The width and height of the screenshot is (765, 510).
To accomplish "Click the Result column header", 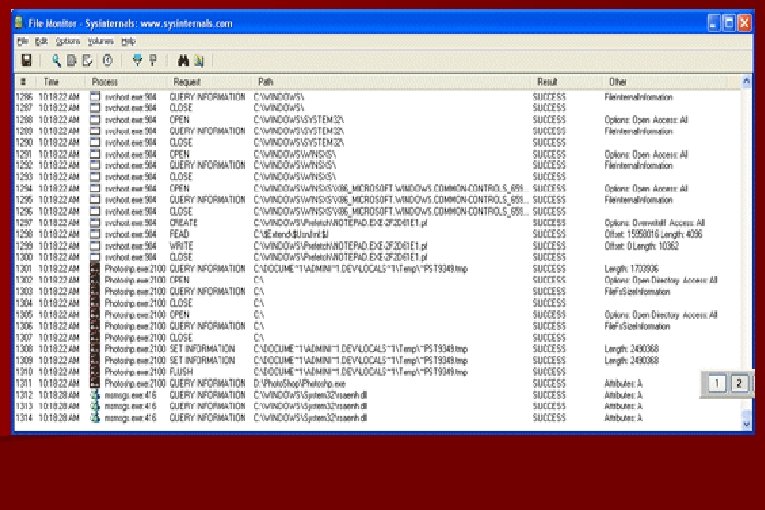I will (567, 82).
